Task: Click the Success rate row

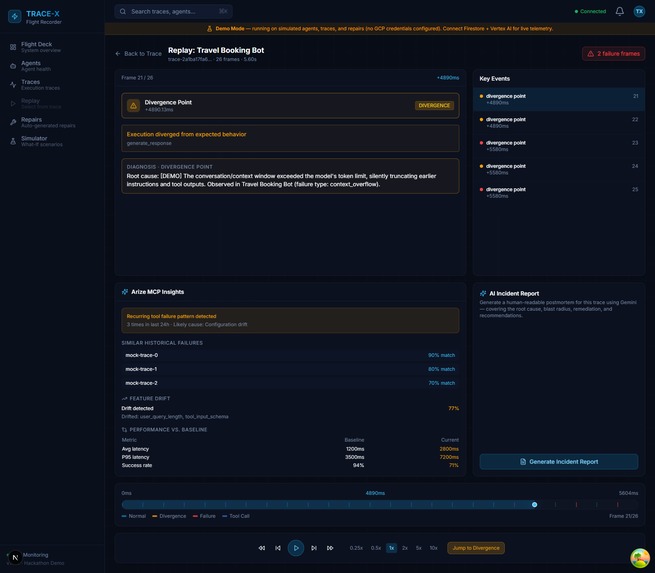Action: tap(290, 465)
